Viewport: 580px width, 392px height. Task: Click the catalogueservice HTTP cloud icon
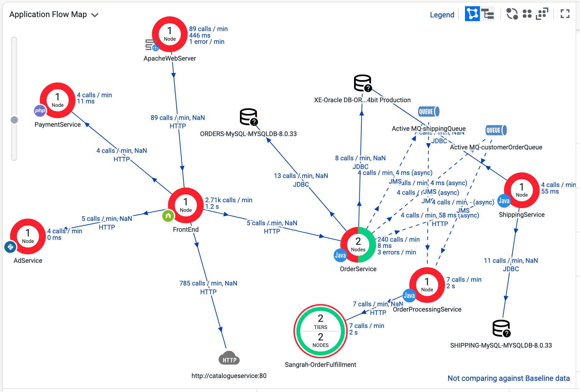[229, 358]
